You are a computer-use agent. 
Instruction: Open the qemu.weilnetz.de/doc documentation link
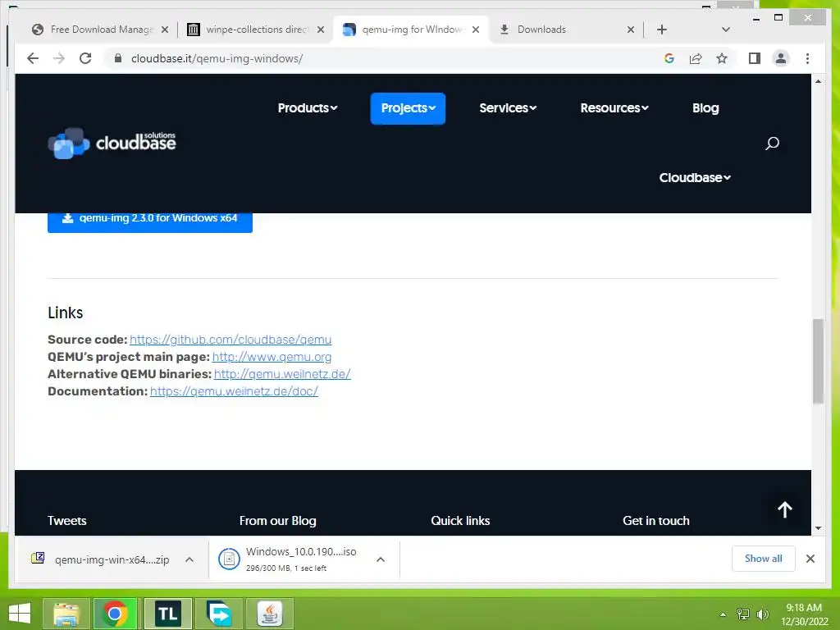[234, 391]
